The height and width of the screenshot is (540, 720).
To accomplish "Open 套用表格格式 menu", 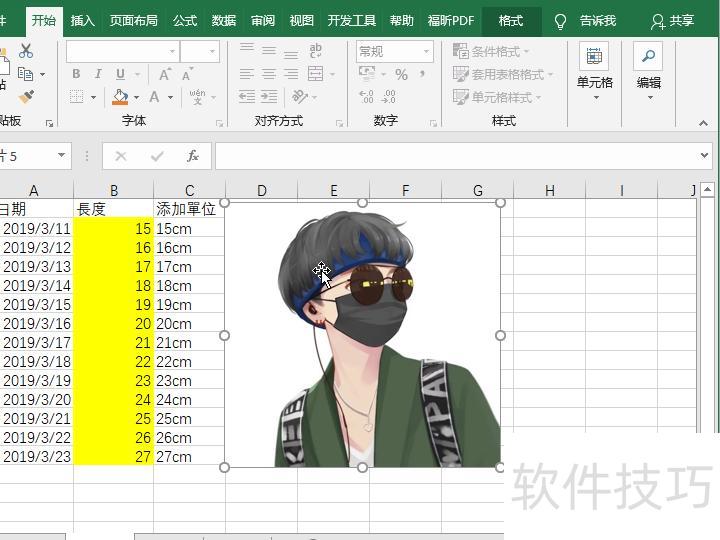I will coord(502,74).
